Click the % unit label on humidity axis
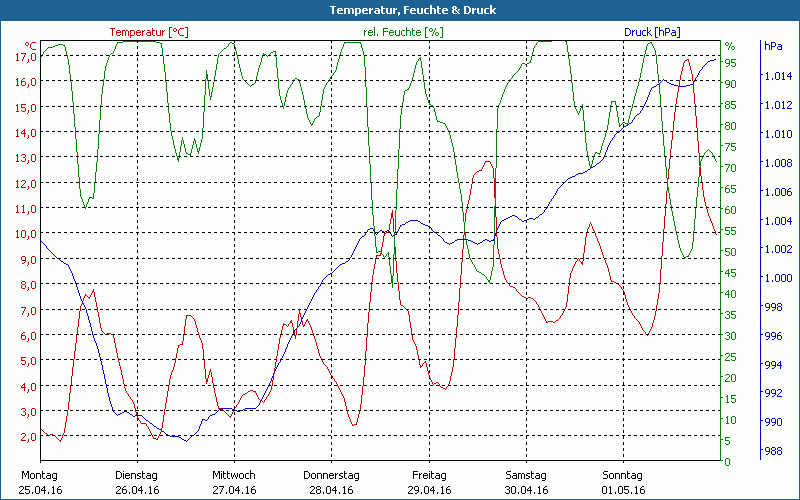 [730, 46]
